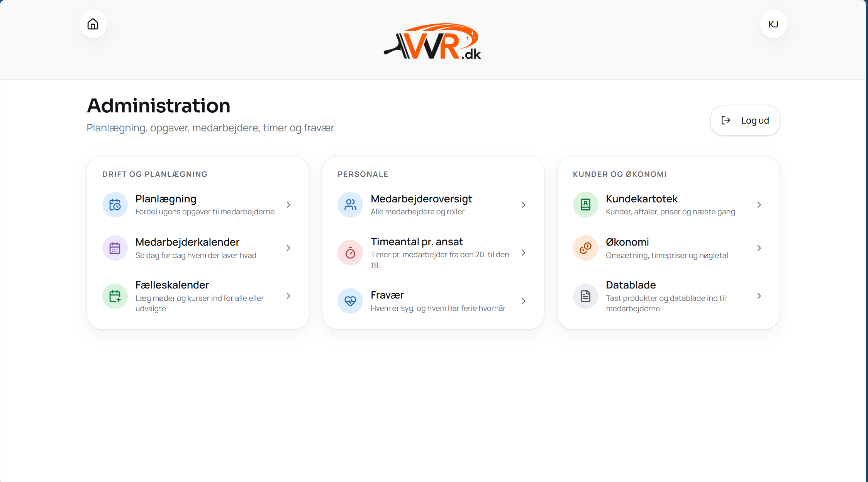Click the 'PERSONALE' section heading
Screen dimensions: 868x482
[363, 174]
